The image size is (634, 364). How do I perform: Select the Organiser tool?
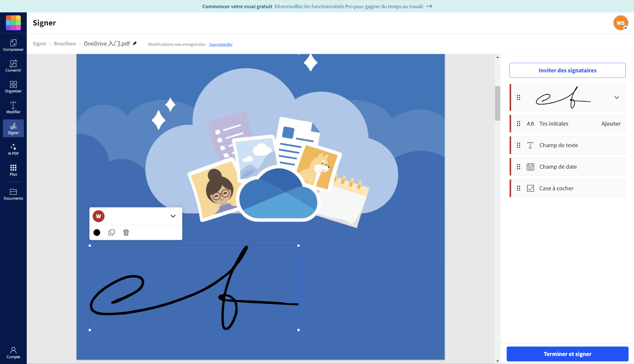pos(13,86)
